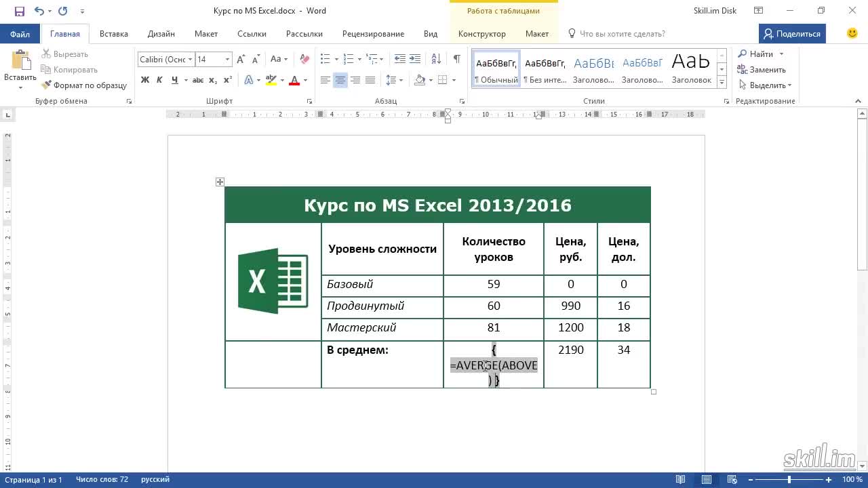Viewport: 868px width, 488px height.
Task: Switch to the Дизайн tab
Action: click(161, 34)
